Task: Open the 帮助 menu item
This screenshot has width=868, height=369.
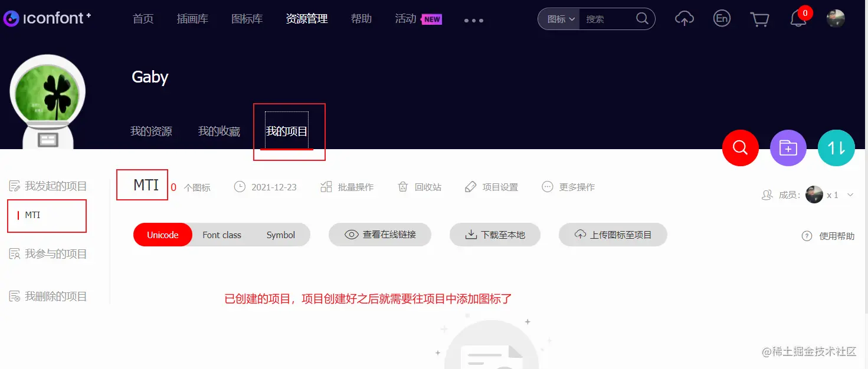Action: (361, 19)
